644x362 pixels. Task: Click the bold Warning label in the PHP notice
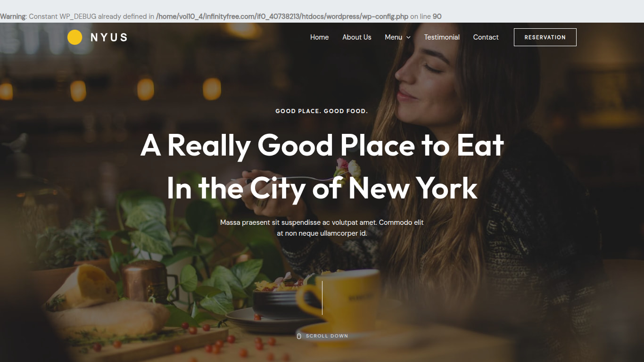13,16
